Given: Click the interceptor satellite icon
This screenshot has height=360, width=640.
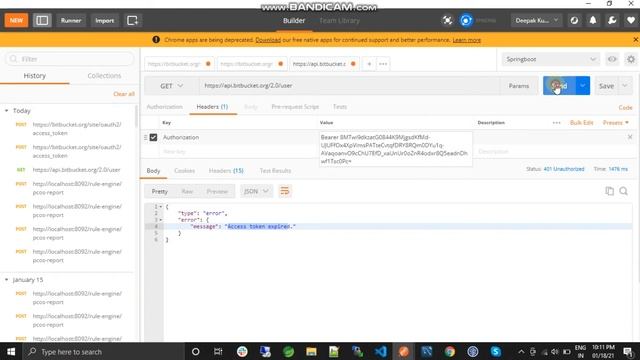Looking at the screenshot, I should click(x=447, y=20).
